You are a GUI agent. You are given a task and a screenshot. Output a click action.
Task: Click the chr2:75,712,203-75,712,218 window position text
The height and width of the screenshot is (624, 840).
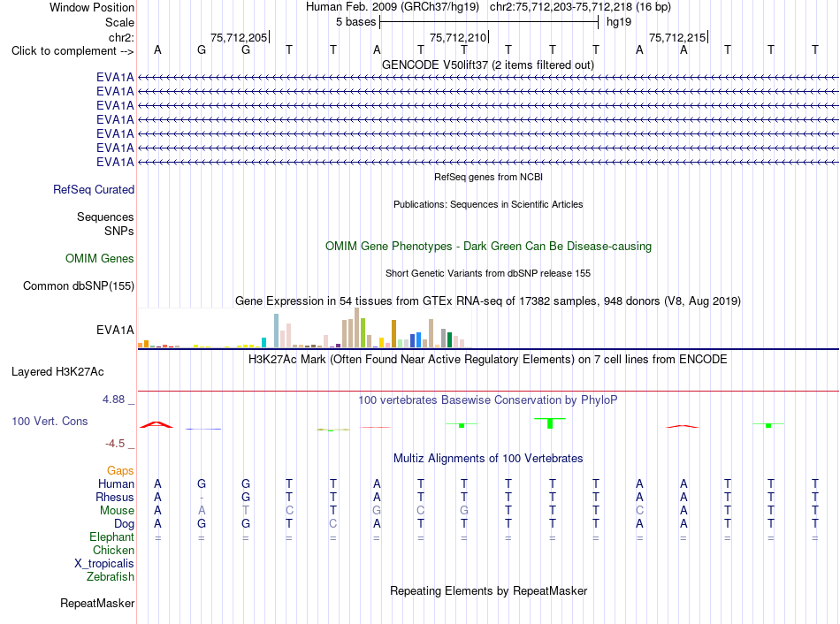pos(580,7)
